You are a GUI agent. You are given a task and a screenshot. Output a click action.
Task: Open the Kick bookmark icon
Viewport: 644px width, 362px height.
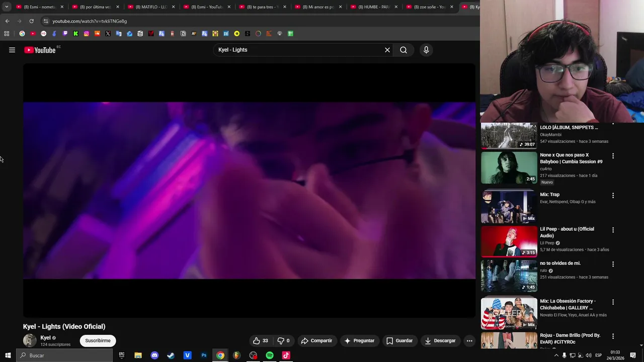point(76,34)
